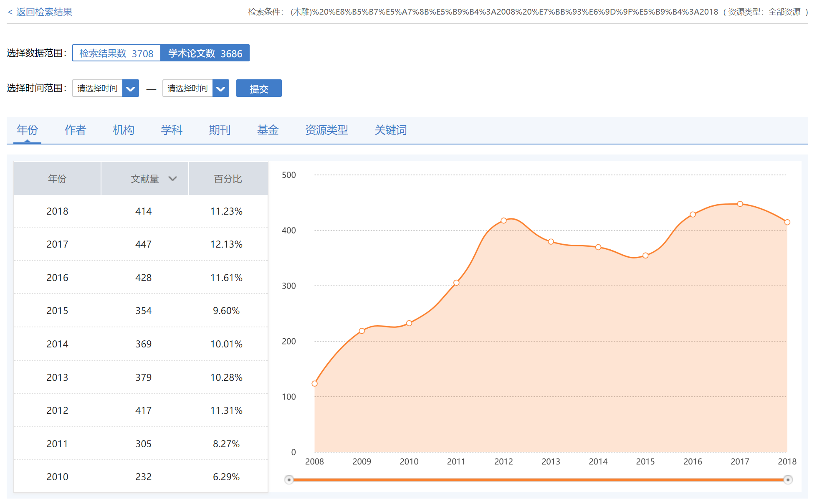The height and width of the screenshot is (504, 817).
Task: Open the 基金 tab
Action: 268,130
